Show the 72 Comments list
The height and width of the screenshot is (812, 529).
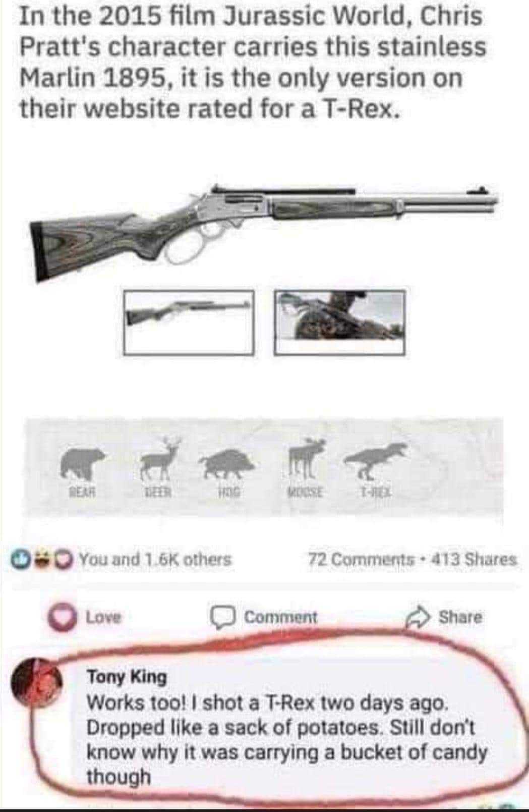(361, 560)
